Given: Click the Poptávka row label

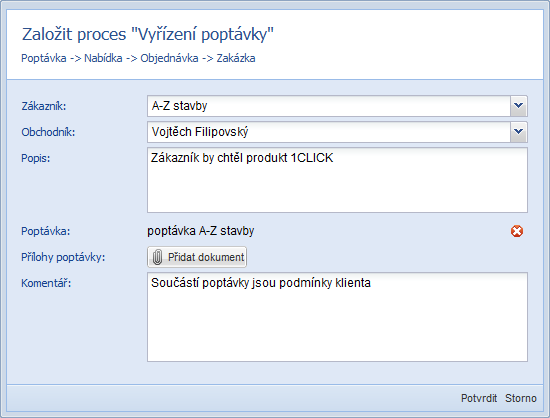Looking at the screenshot, I should (46, 231).
